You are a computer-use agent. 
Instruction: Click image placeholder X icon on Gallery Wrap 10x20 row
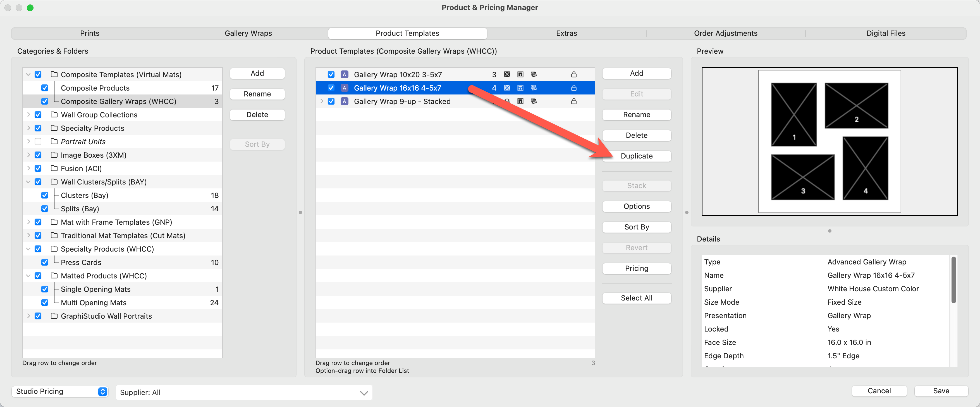[507, 74]
